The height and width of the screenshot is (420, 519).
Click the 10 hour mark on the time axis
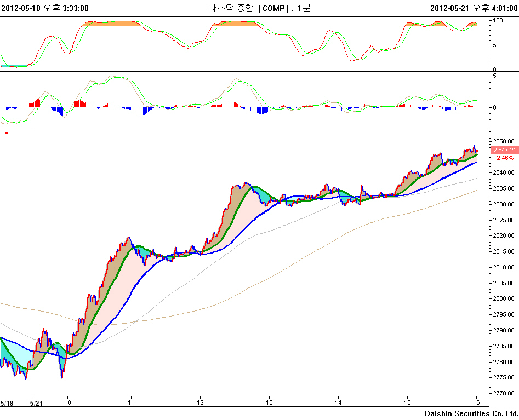pos(67,403)
